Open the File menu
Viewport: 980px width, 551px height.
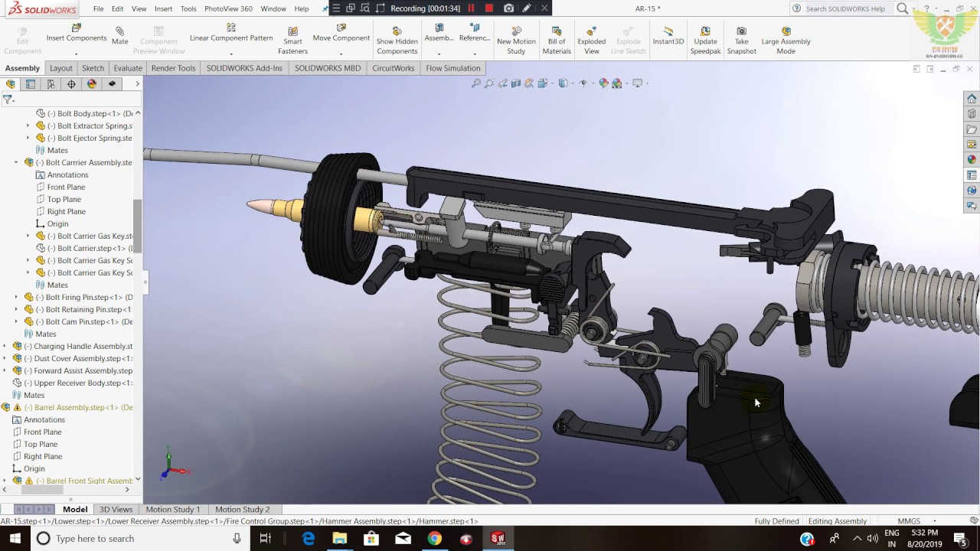click(x=99, y=8)
